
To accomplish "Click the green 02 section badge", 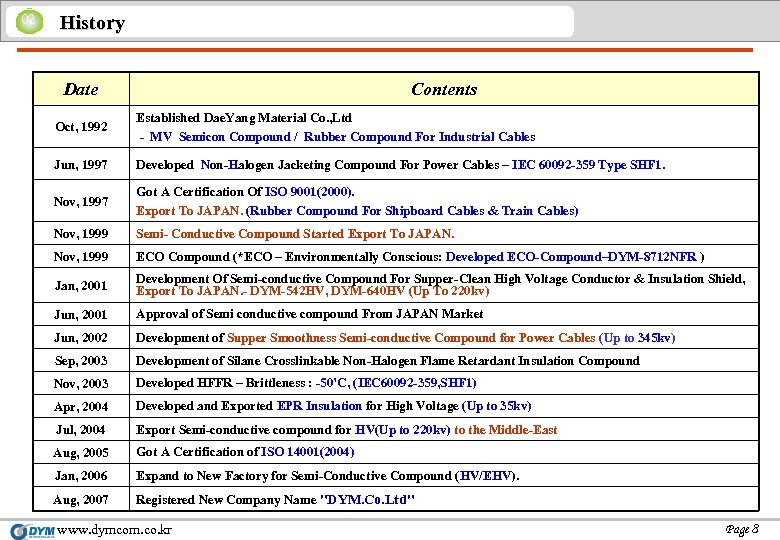I will (29, 21).
